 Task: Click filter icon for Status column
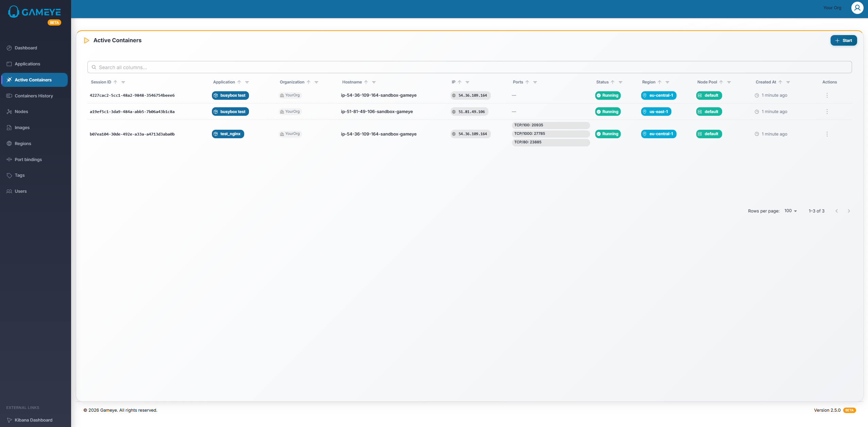tap(620, 82)
